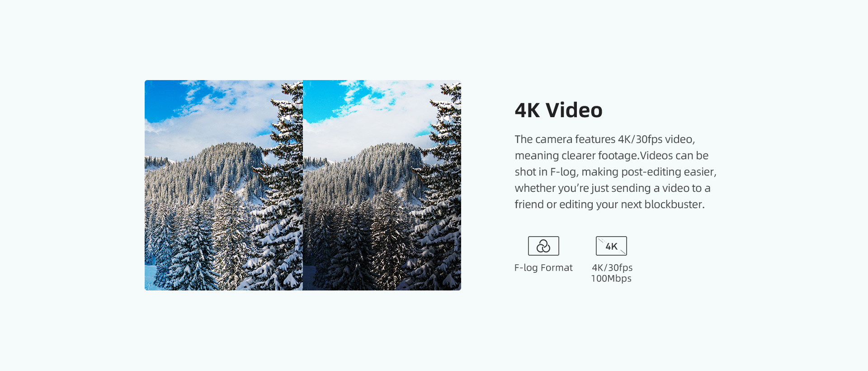Click the 100Mbps text under 4K icon
868x371 pixels.
(x=611, y=279)
